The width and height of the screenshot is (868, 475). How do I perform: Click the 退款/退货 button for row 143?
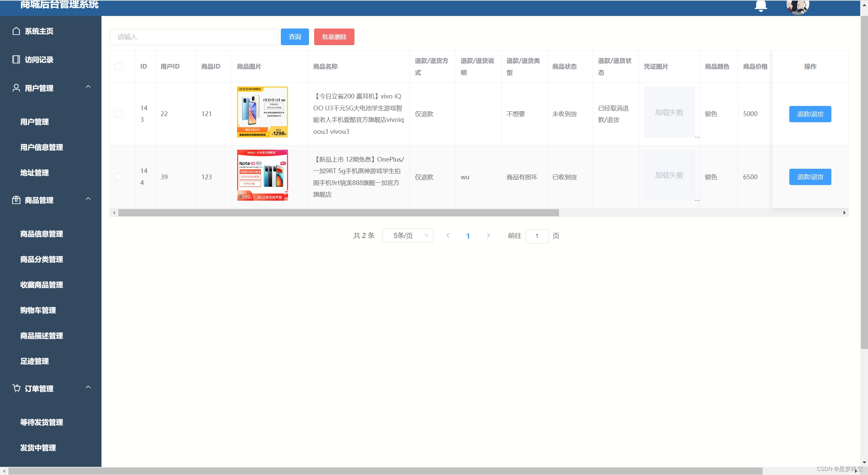(x=809, y=114)
